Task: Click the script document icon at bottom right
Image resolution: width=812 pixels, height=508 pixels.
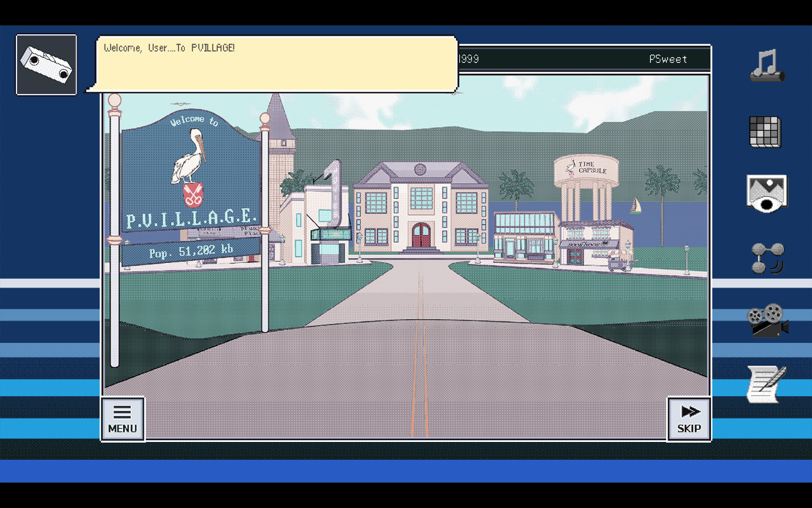Action: point(766,385)
